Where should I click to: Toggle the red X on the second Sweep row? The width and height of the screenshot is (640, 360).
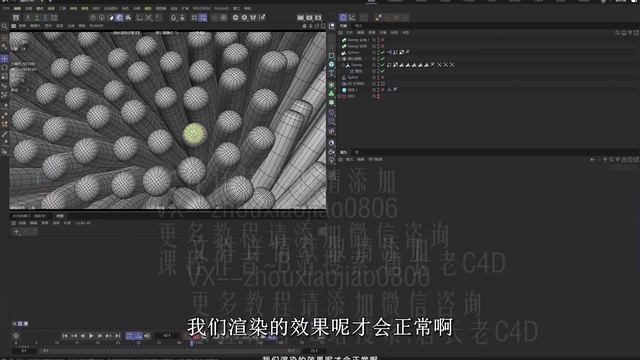coord(382,46)
